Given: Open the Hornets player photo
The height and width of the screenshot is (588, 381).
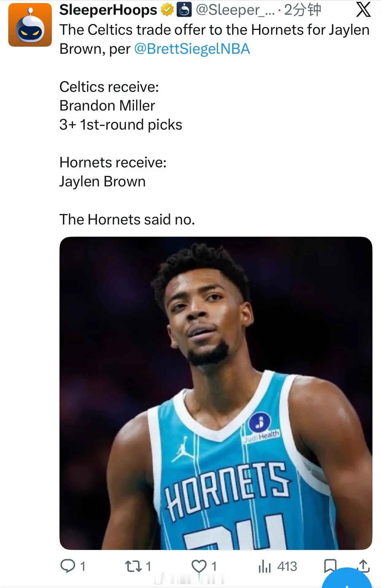Looking at the screenshot, I should tap(216, 393).
